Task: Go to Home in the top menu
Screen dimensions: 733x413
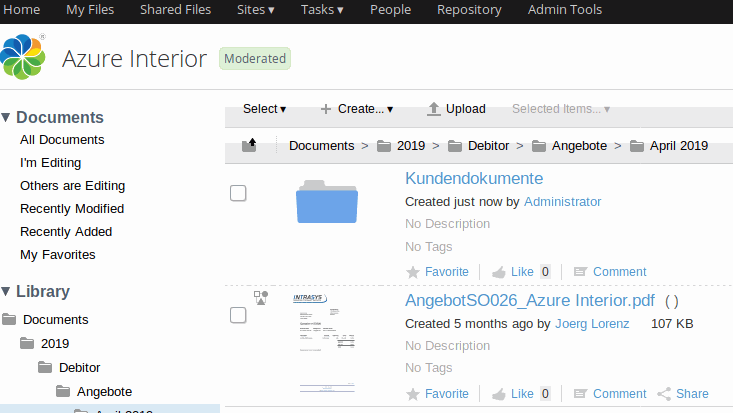Action: click(x=22, y=10)
